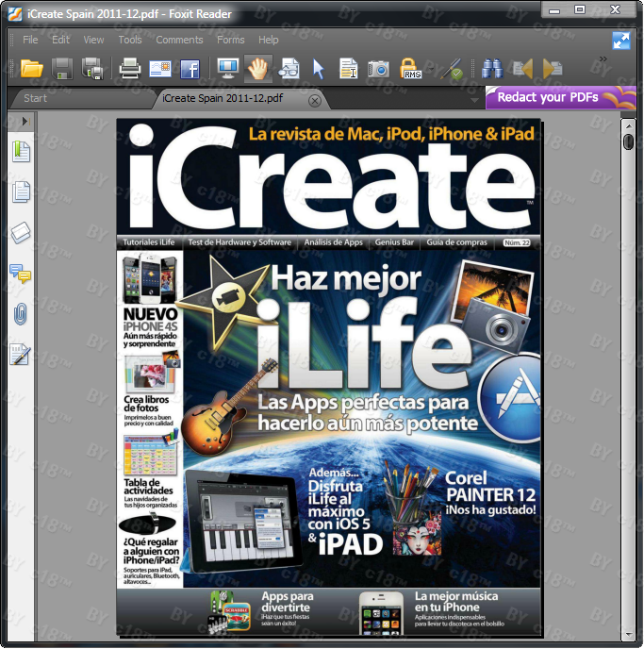Email the document using the envelope icon

tap(160, 69)
